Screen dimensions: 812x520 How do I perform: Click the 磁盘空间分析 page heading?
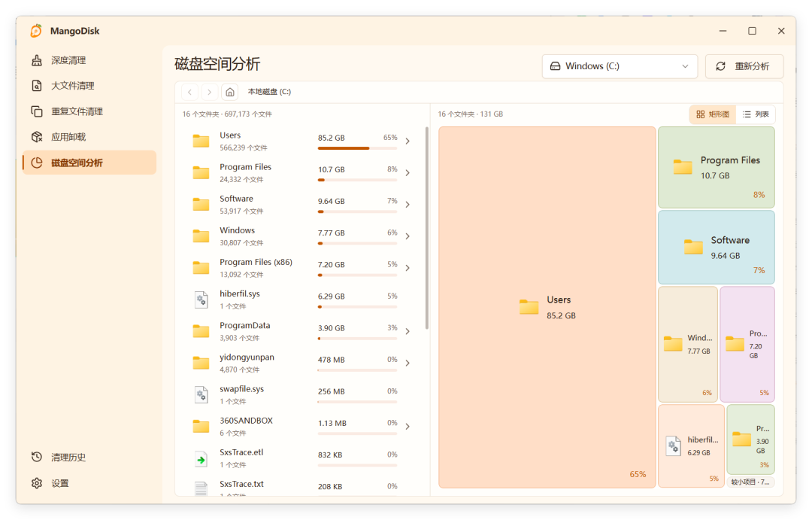coord(217,64)
